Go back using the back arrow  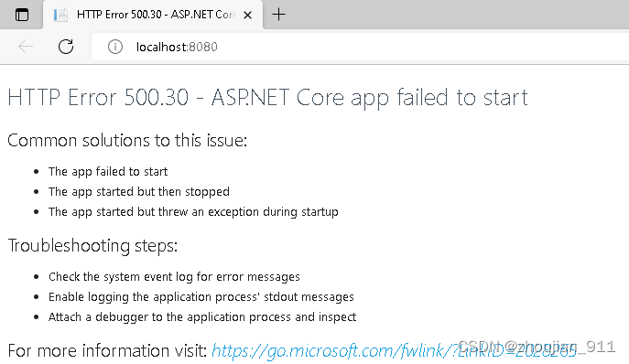click(26, 47)
